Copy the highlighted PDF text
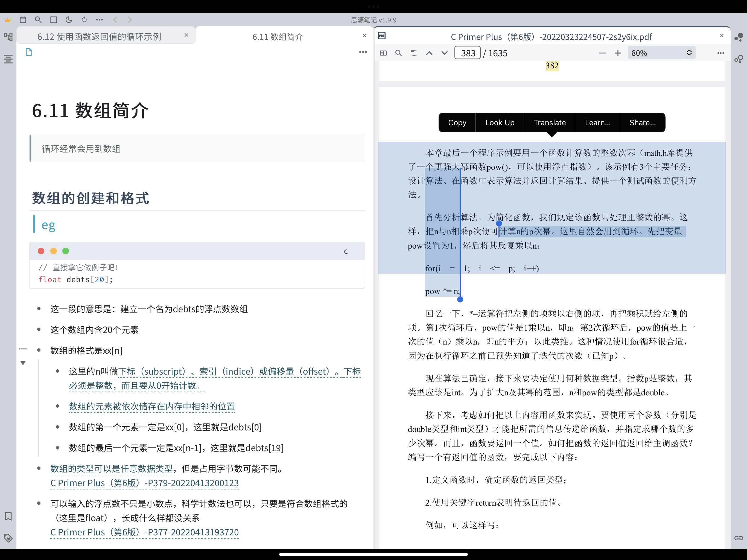The width and height of the screenshot is (747, 560). pos(457,122)
